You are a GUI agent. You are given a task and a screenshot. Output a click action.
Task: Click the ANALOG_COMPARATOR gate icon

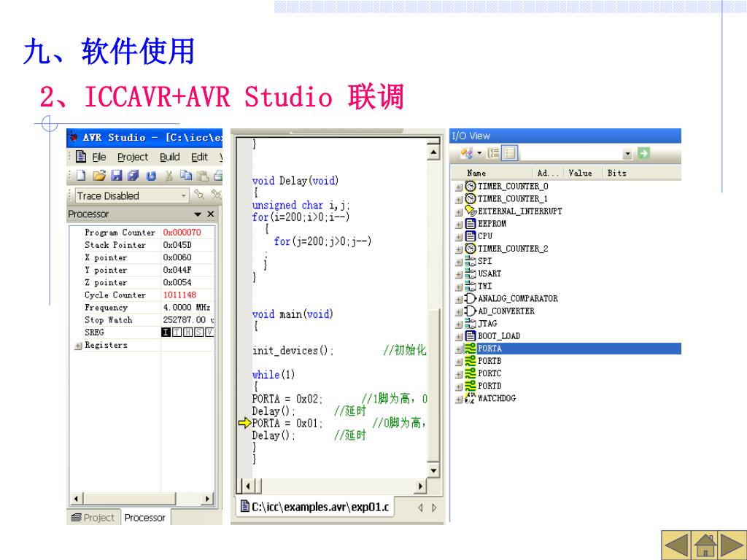(471, 298)
